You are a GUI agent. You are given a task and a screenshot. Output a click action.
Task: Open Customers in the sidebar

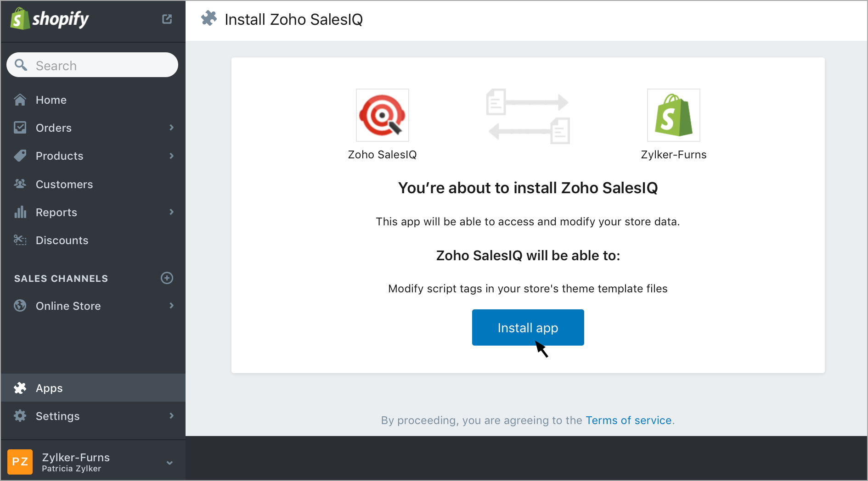point(64,185)
